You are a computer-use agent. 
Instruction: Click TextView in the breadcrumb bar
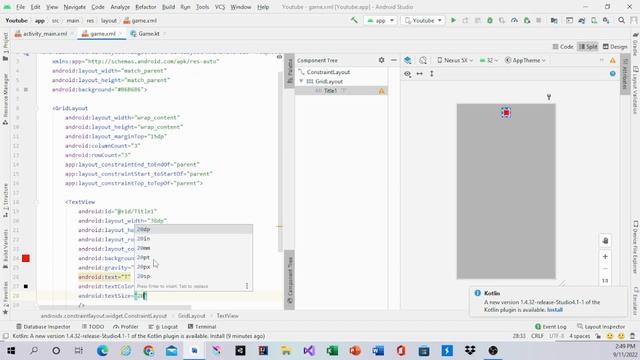(227, 316)
